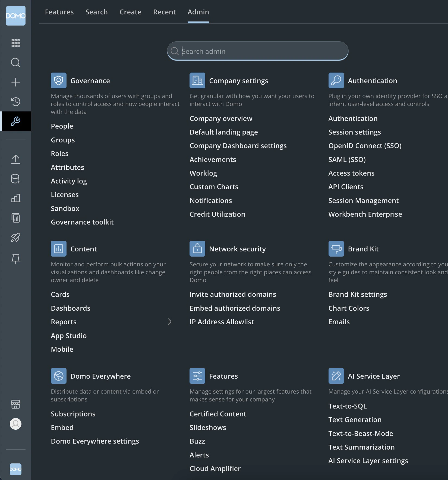
Task: Open the Groups link
Action: 63,140
